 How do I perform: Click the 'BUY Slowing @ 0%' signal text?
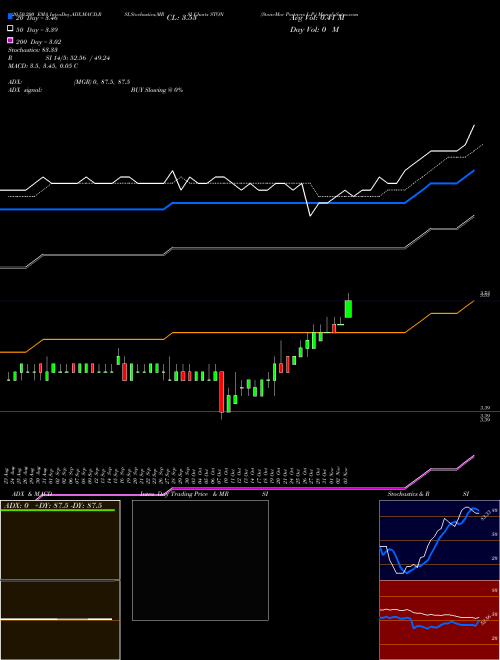pos(157,90)
